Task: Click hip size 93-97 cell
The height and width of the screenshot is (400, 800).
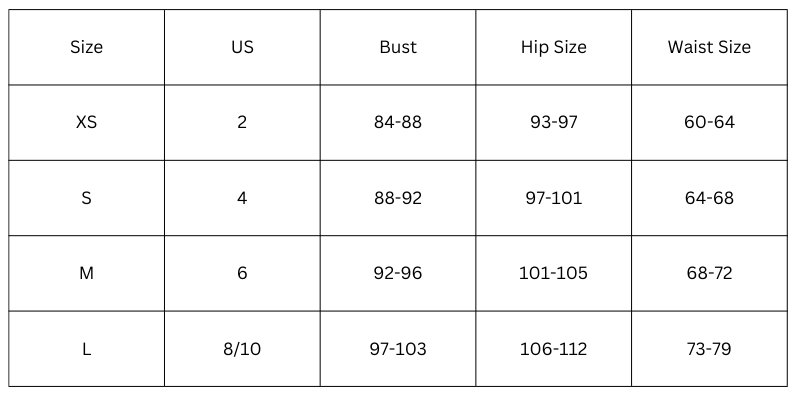Action: pyautogui.click(x=553, y=123)
